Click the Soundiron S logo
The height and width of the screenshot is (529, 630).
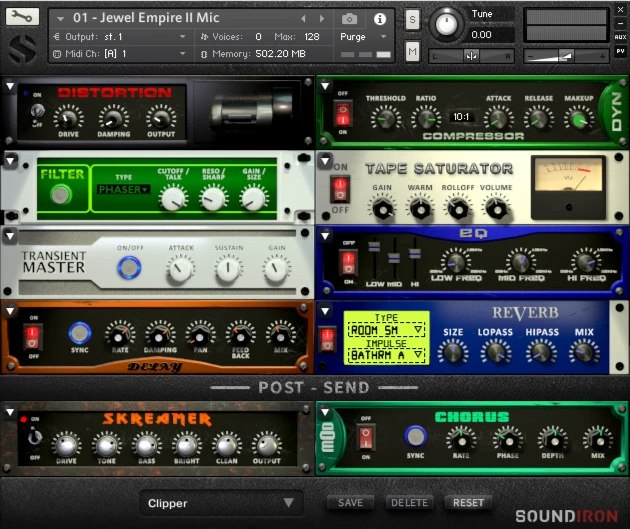tap(22, 49)
